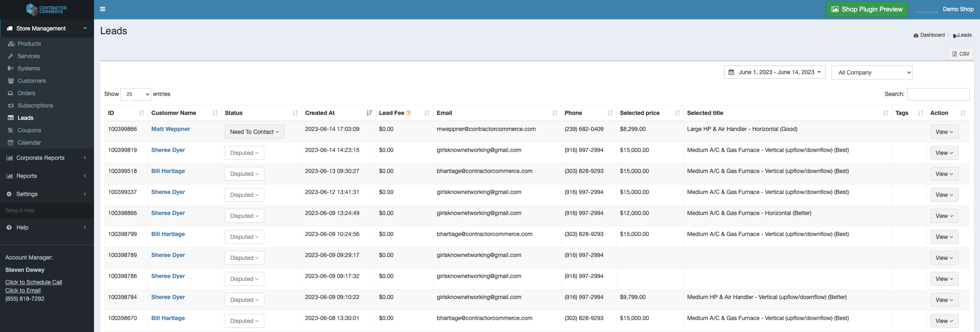
Task: Toggle the hamburger sidebar menu icon
Action: pyautogui.click(x=103, y=9)
